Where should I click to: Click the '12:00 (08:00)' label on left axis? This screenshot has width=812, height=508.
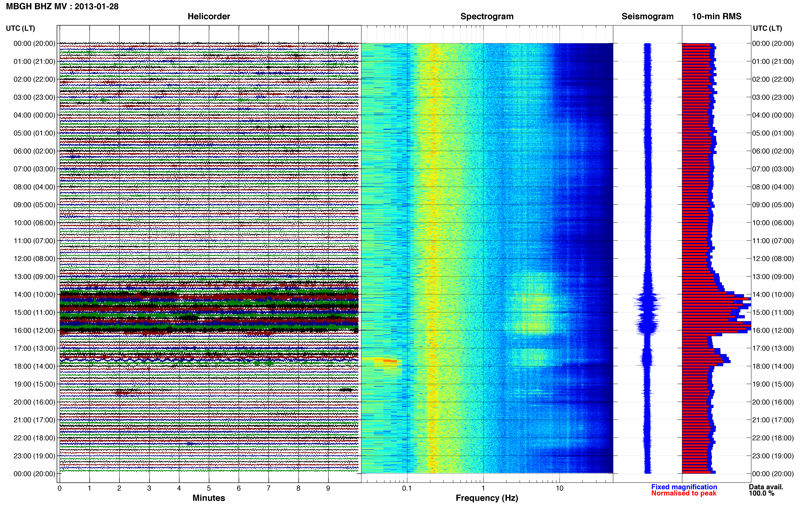(x=34, y=259)
